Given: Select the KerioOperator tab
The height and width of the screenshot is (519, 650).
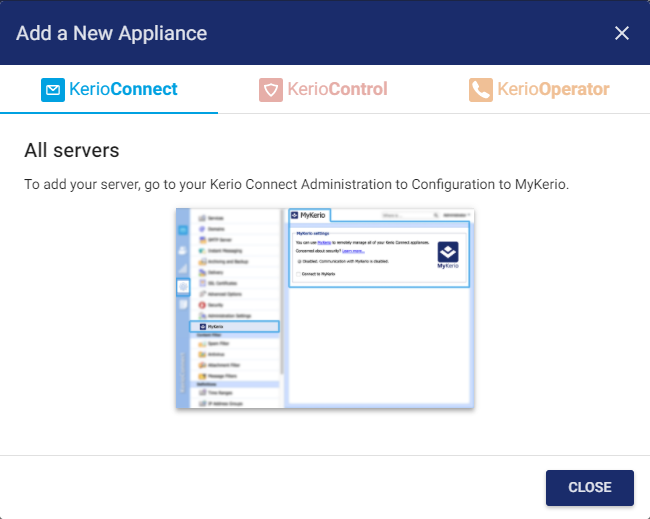Looking at the screenshot, I should 539,89.
